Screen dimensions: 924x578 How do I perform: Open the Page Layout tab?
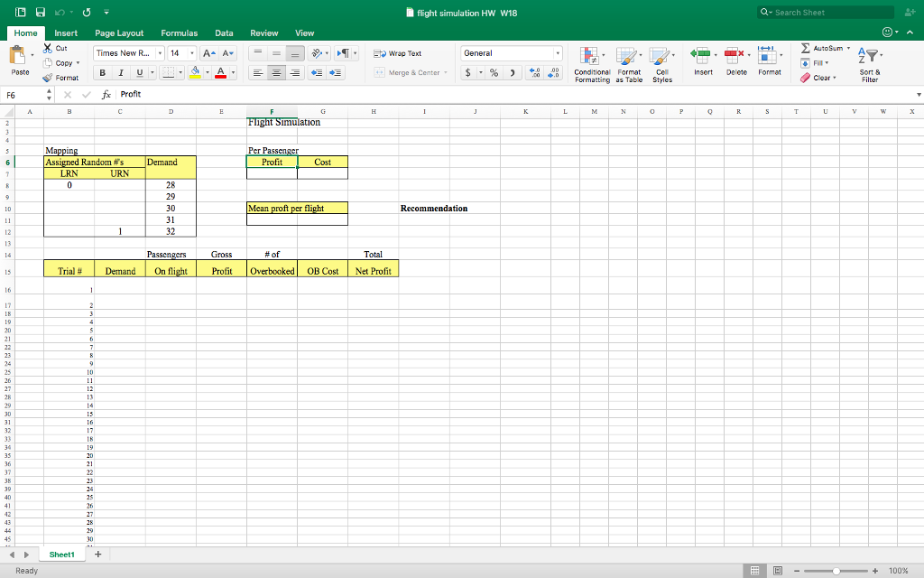[x=119, y=33]
